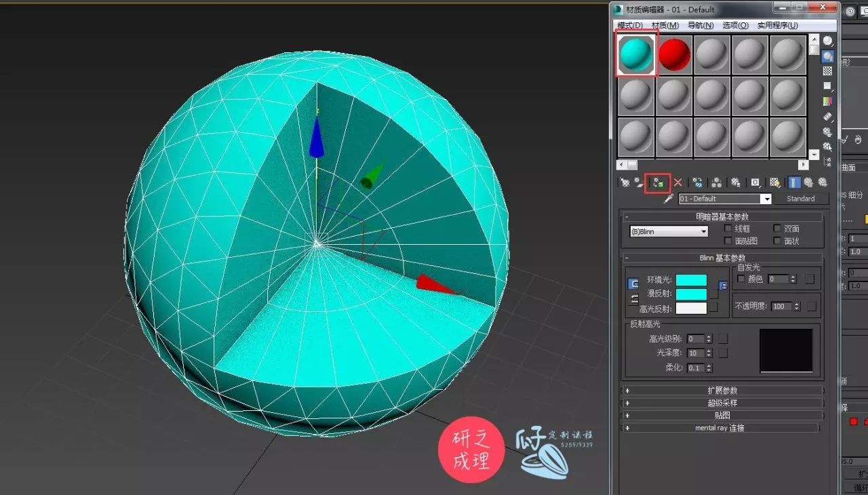
Task: Toggle ambient-diffuse color lock button
Action: [634, 283]
